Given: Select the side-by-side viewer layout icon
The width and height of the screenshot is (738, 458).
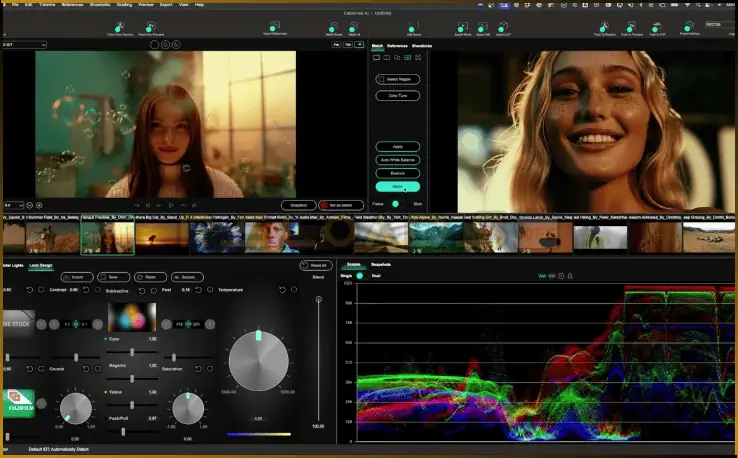Looking at the screenshot, I should coord(387,57).
